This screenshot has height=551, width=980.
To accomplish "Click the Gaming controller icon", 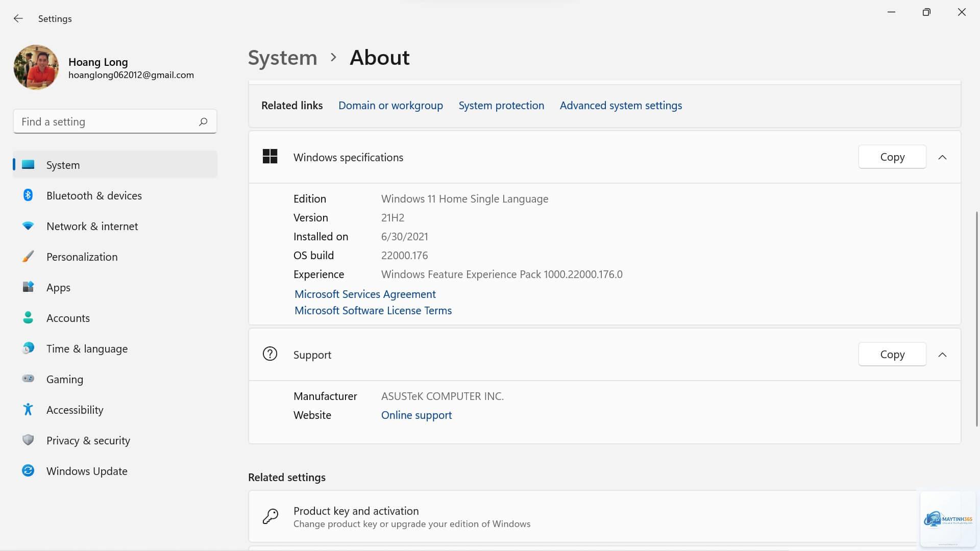I will pyautogui.click(x=28, y=379).
